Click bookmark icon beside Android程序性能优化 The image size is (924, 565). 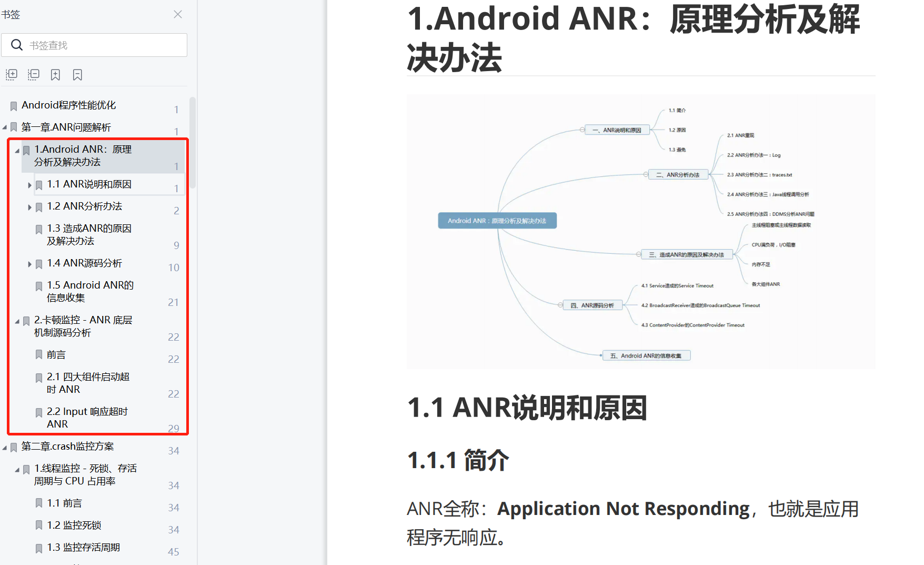[x=14, y=106]
